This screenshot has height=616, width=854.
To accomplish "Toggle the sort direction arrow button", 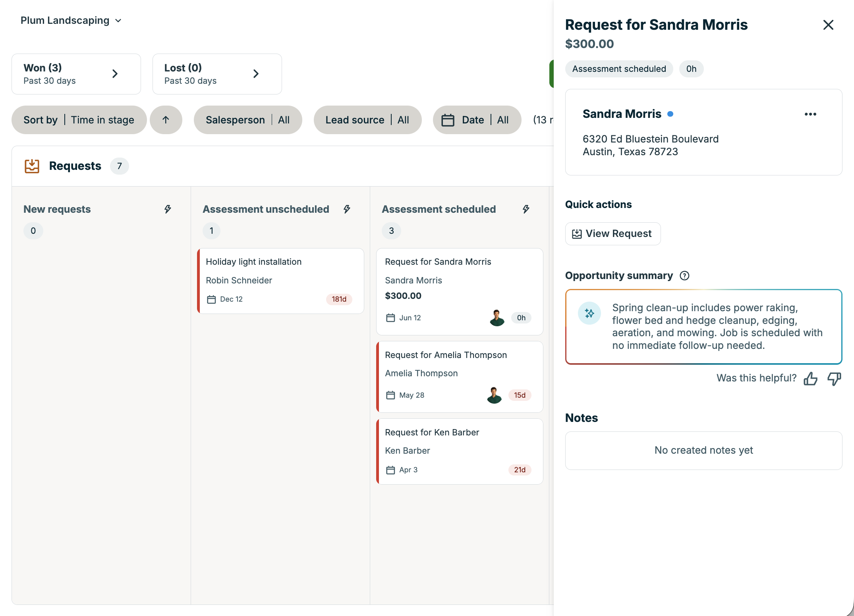I will point(166,120).
